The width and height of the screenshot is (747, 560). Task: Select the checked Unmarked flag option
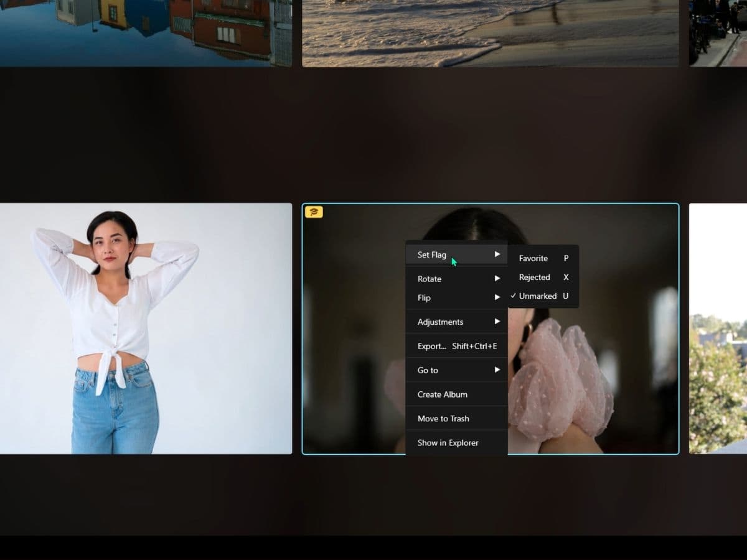[x=543, y=296]
